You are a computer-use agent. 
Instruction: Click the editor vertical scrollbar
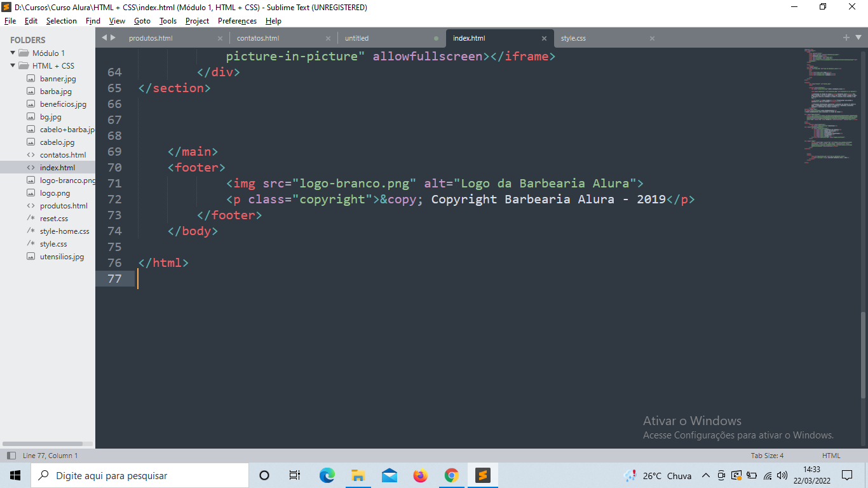tap(864, 355)
